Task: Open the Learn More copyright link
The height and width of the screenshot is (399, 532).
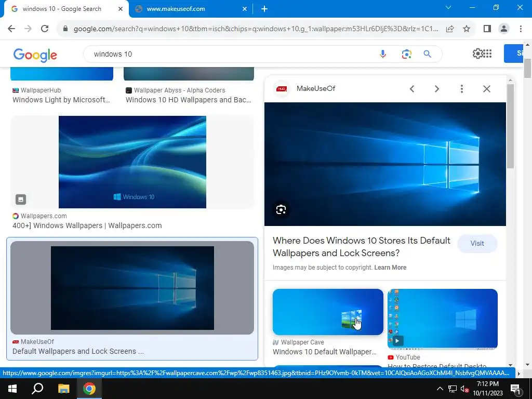Action: (x=390, y=268)
